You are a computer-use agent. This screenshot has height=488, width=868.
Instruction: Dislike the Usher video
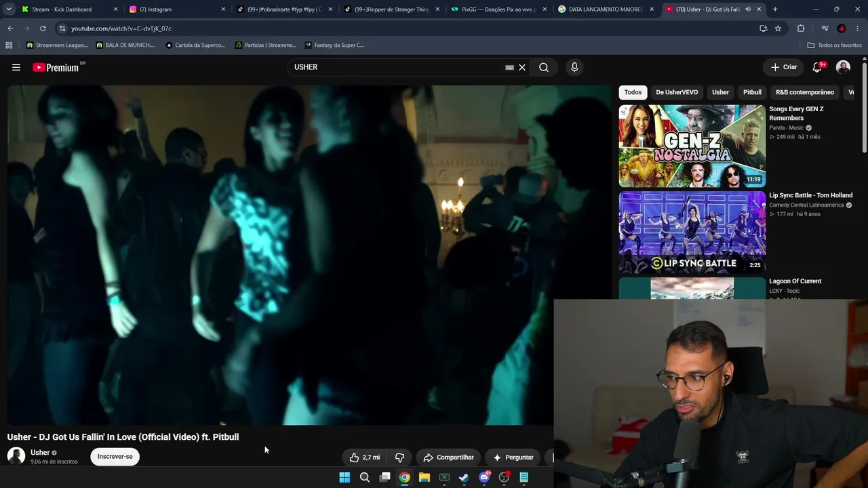point(400,457)
